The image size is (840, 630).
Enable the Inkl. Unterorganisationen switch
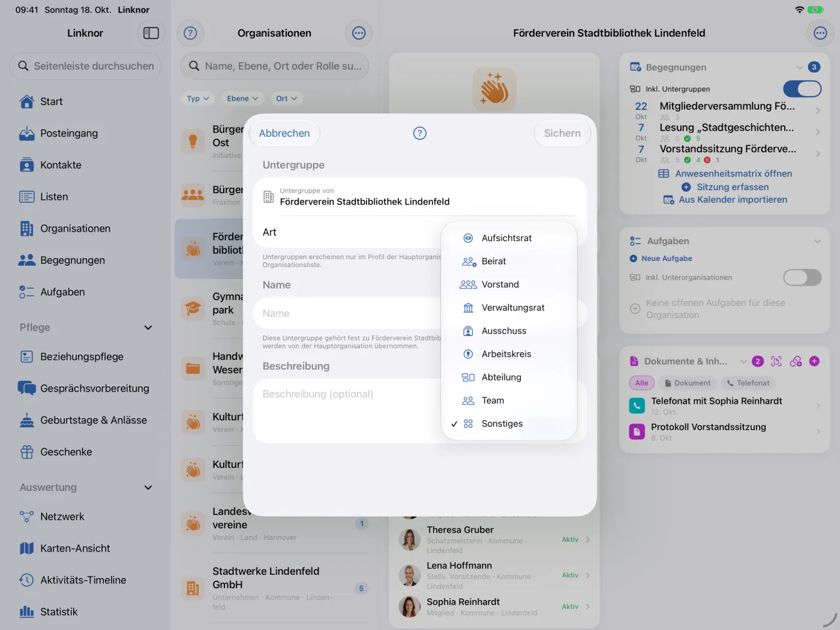pos(802,277)
